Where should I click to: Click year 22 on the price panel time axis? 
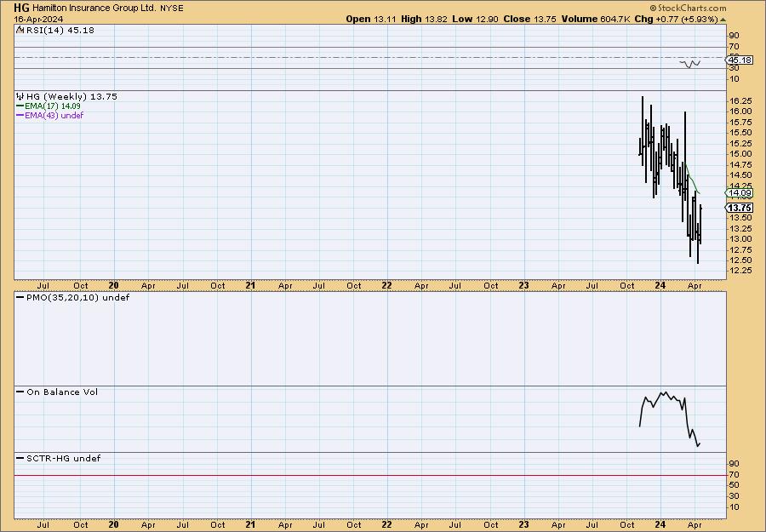(x=387, y=285)
